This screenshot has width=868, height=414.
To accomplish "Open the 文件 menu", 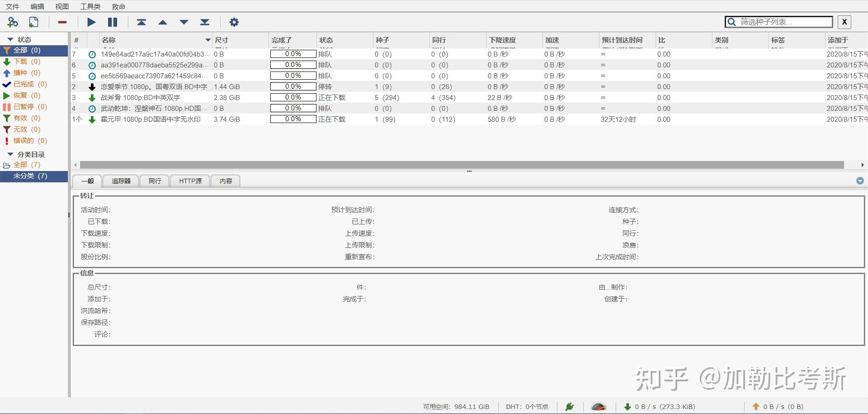I will pyautogui.click(x=12, y=6).
